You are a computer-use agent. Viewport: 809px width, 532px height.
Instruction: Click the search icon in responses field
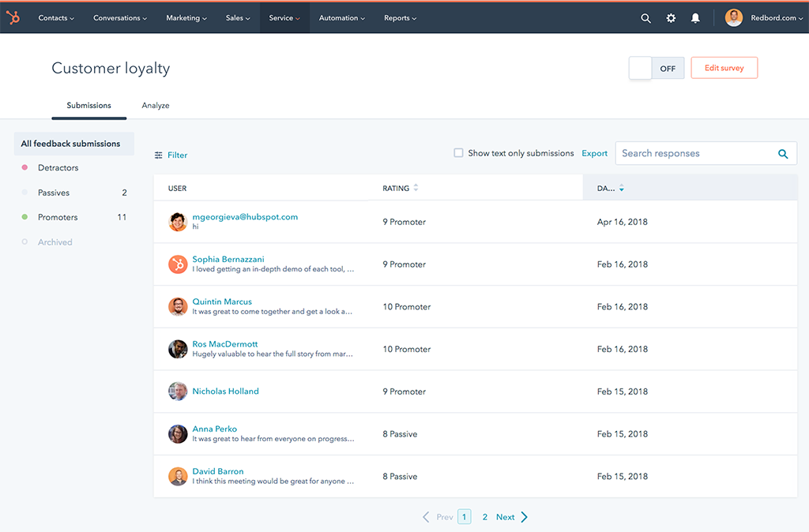pyautogui.click(x=783, y=153)
